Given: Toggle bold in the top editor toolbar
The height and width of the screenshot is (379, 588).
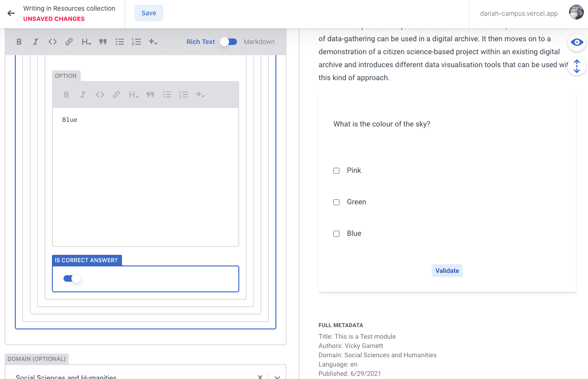Looking at the screenshot, I should pos(19,42).
